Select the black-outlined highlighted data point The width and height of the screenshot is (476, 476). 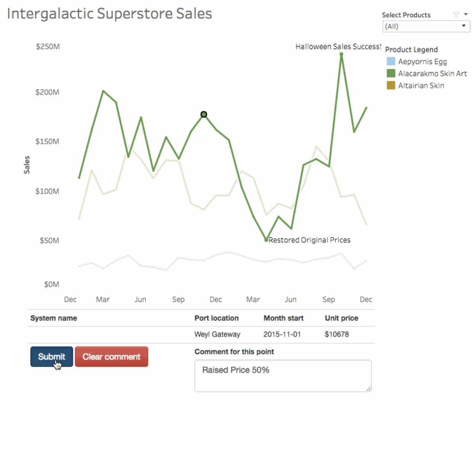(x=204, y=114)
